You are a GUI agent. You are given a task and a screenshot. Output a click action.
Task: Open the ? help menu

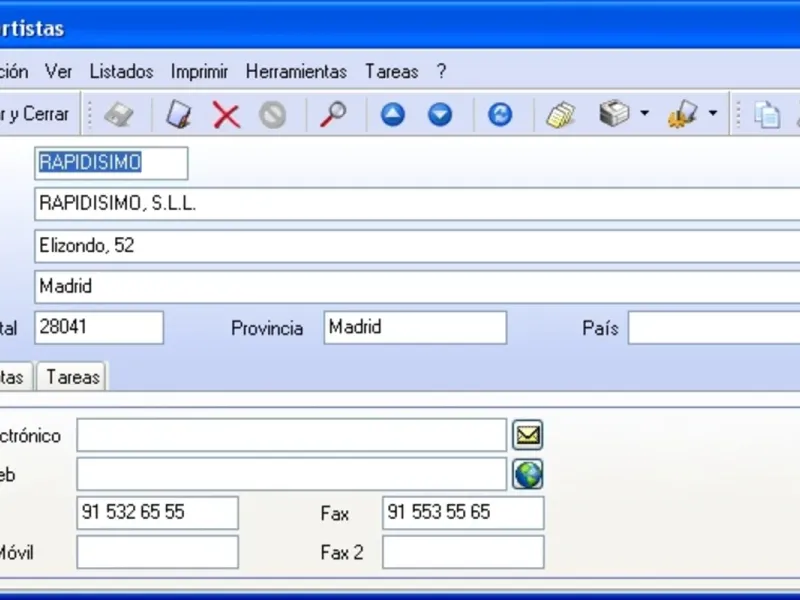[441, 71]
